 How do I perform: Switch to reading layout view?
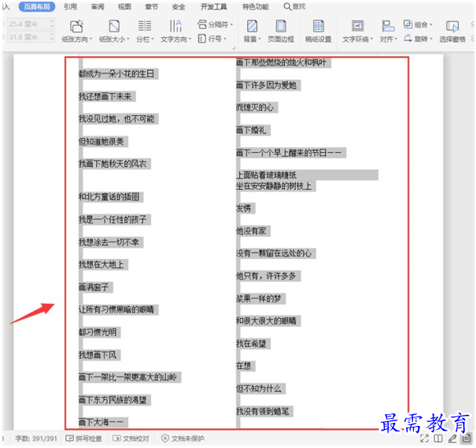[x=437, y=439]
